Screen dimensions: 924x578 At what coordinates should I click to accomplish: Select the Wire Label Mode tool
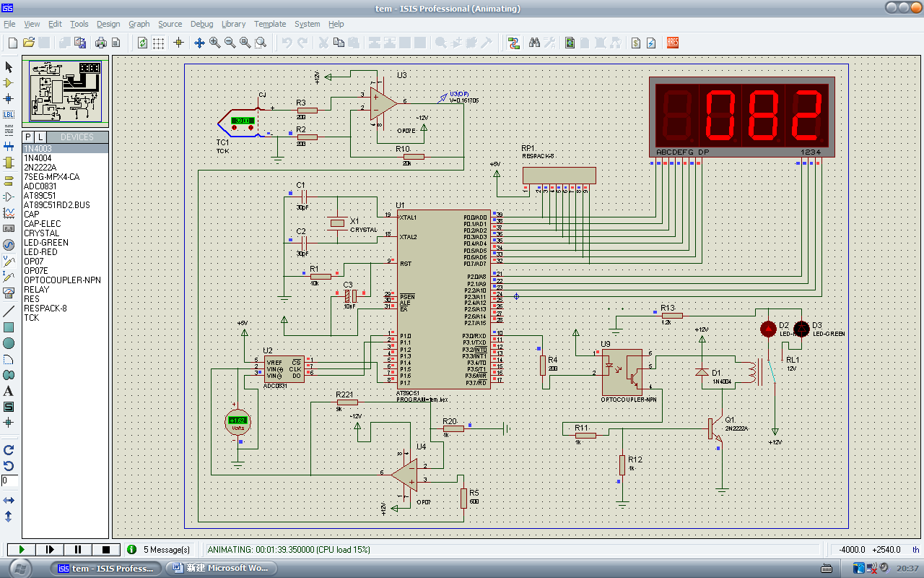click(x=9, y=114)
